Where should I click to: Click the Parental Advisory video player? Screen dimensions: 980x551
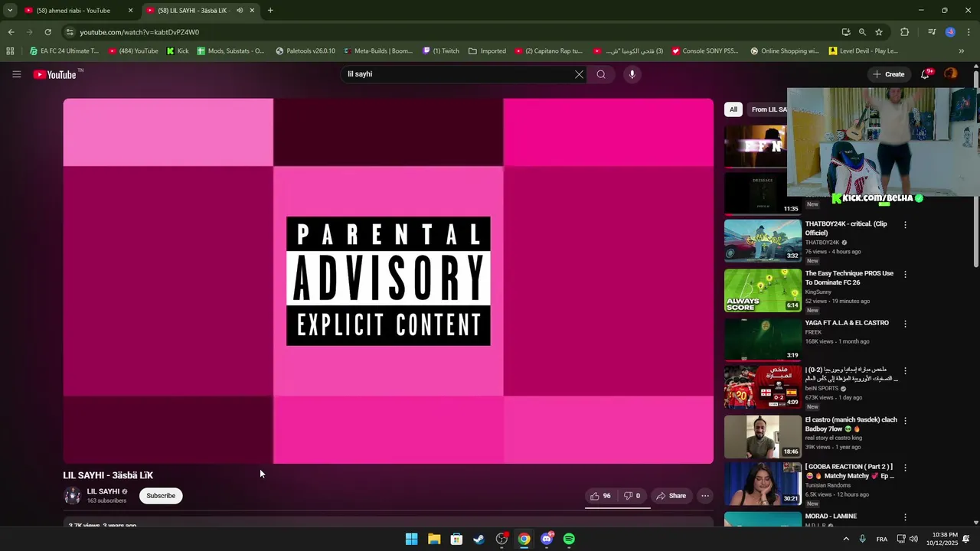pyautogui.click(x=388, y=281)
